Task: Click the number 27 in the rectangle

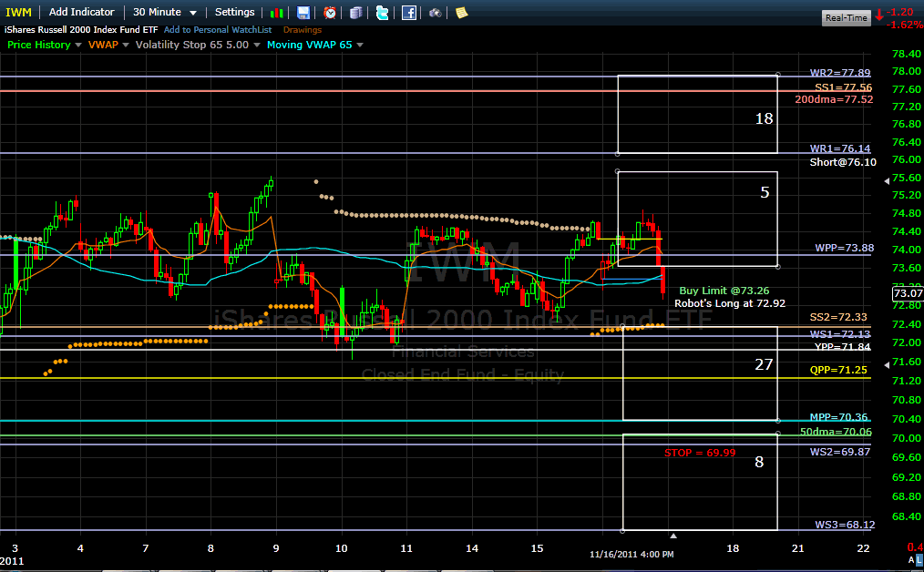Action: (764, 364)
